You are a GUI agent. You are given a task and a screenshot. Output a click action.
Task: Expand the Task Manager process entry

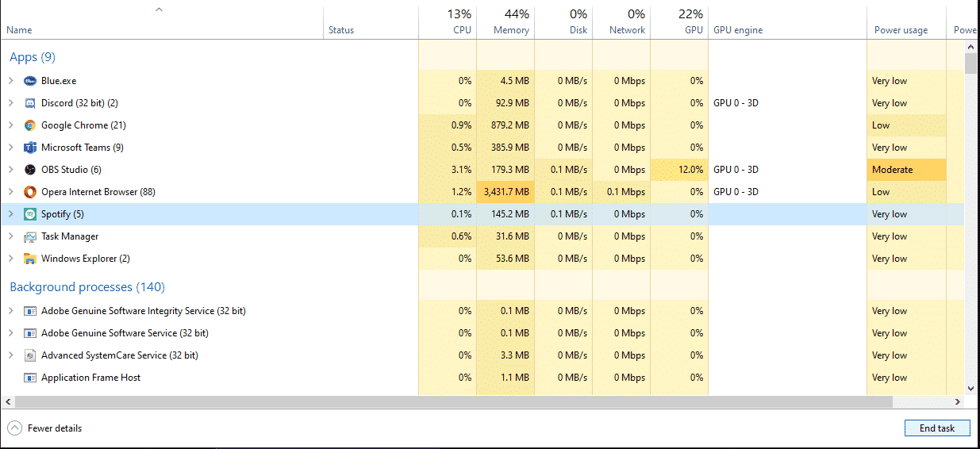11,236
